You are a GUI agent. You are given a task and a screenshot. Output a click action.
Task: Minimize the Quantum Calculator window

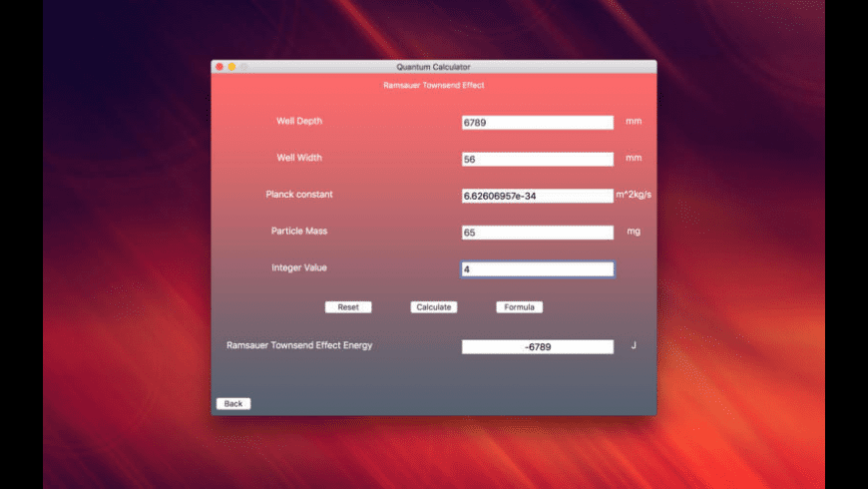point(231,67)
